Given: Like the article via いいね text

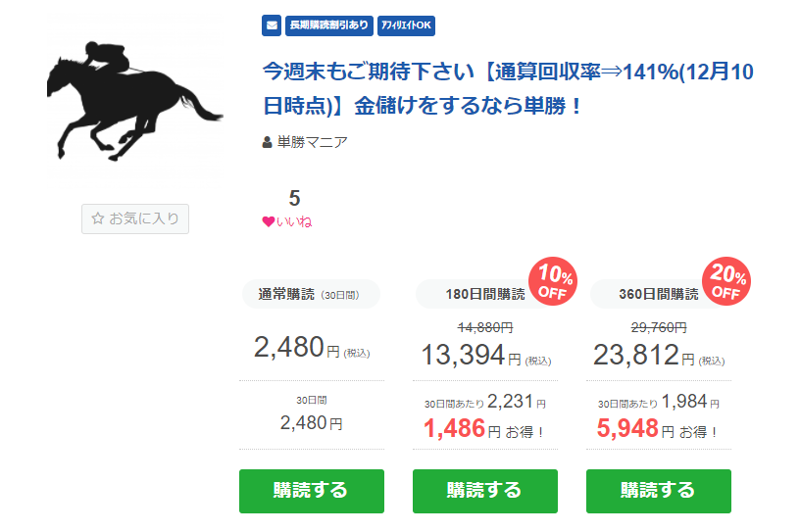Looking at the screenshot, I should (x=294, y=221).
